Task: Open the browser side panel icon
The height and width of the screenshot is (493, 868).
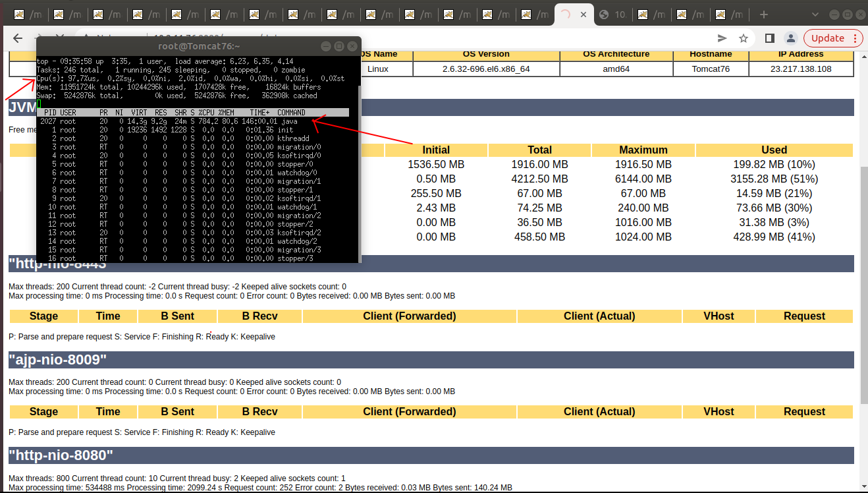Action: point(769,38)
